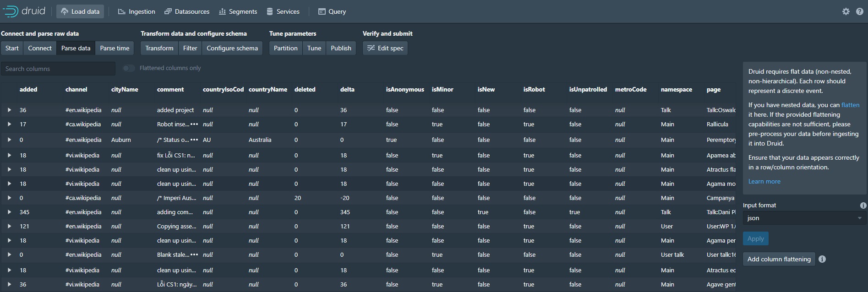This screenshot has height=292, width=868.
Task: Select the Configure schema step
Action: [232, 48]
